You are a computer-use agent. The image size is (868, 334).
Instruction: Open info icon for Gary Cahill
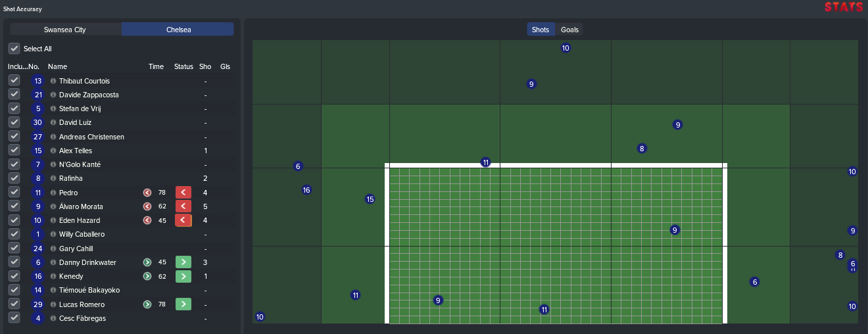[53, 249]
